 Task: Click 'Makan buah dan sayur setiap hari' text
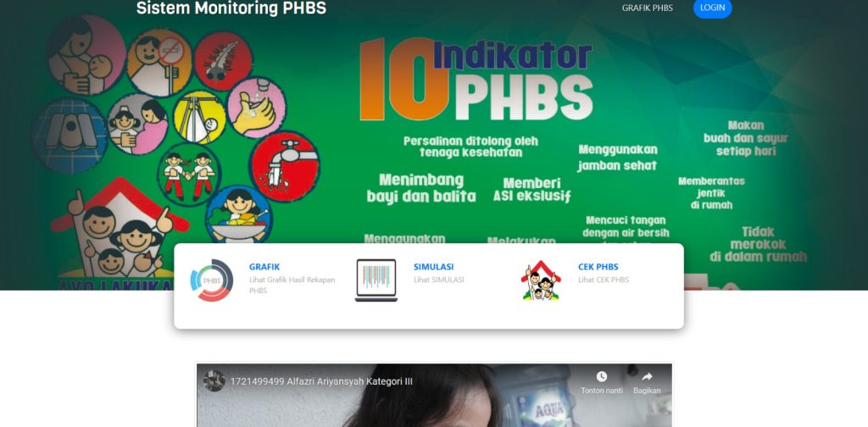point(746,138)
